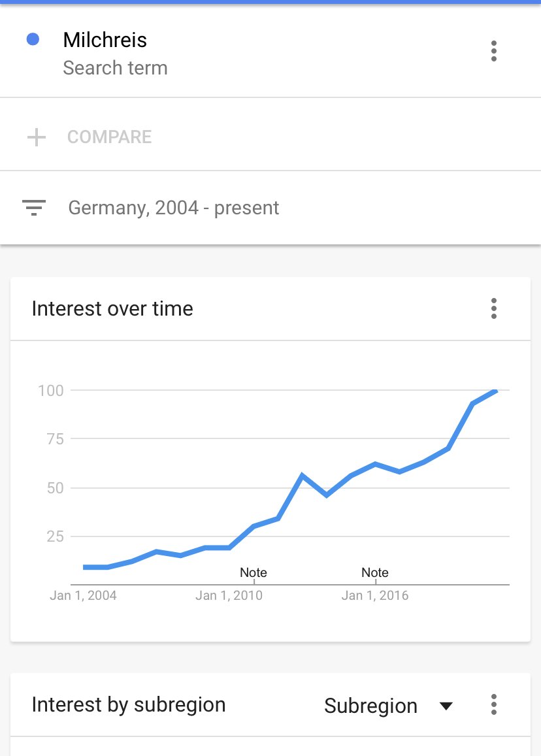The height and width of the screenshot is (756, 541).
Task: Select the Interest over time heading
Action: tap(112, 308)
